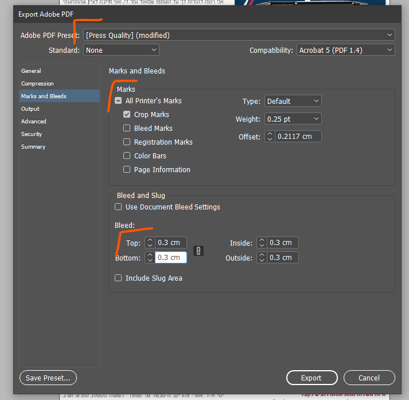This screenshot has width=409, height=400.
Task: Enable the Page Information checkbox
Action: point(127,170)
